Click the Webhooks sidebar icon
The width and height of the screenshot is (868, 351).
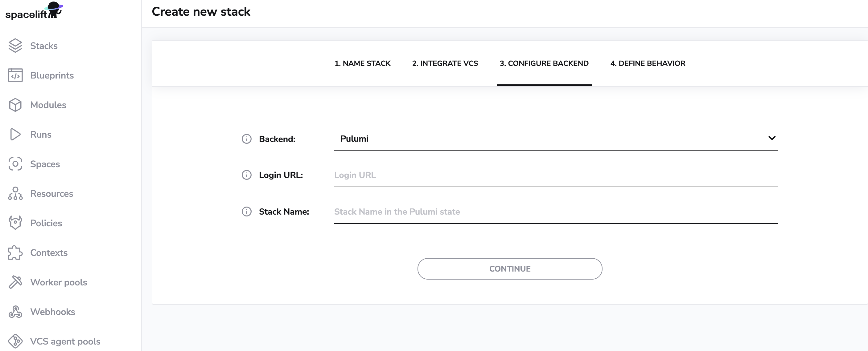[x=15, y=312]
